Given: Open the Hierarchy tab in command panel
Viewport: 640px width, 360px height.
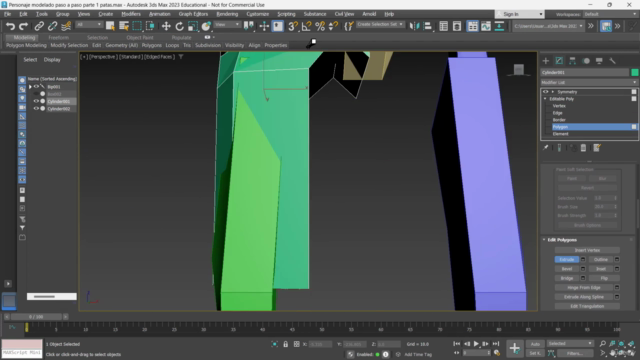Looking at the screenshot, I should pyautogui.click(x=573, y=61).
